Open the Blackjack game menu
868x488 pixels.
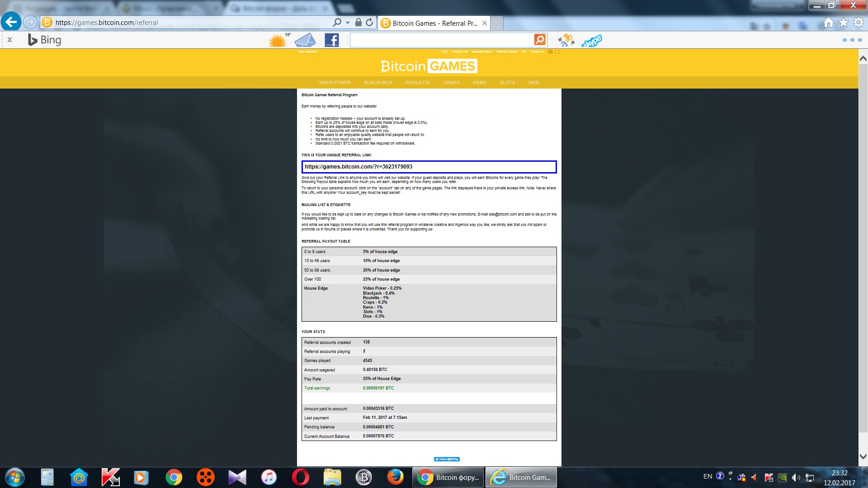coord(378,83)
